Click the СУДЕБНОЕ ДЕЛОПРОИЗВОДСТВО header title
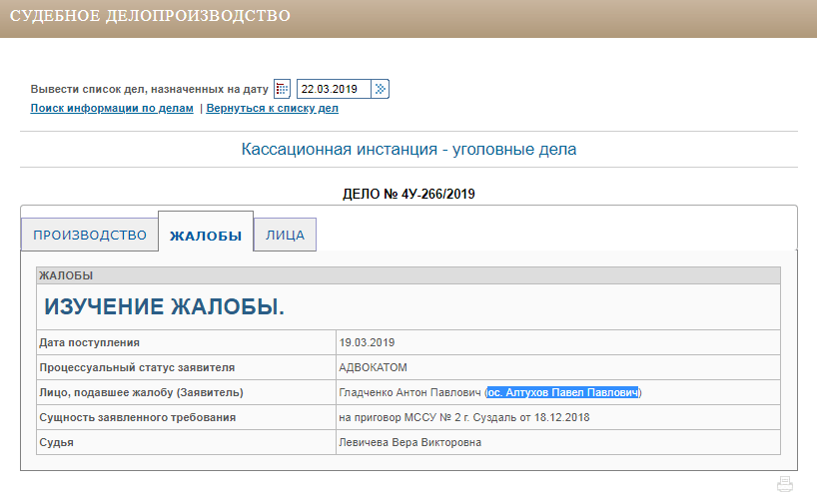This screenshot has height=504, width=817. (x=151, y=17)
